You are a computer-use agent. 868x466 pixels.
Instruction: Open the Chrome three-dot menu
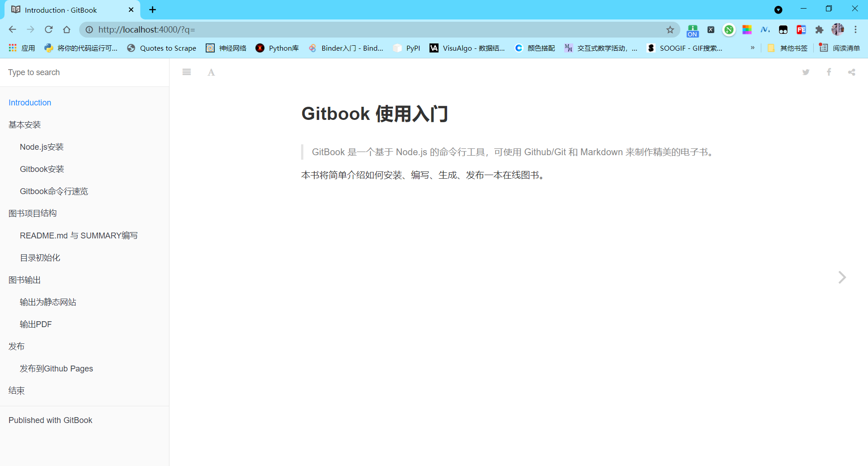pyautogui.click(x=855, y=29)
